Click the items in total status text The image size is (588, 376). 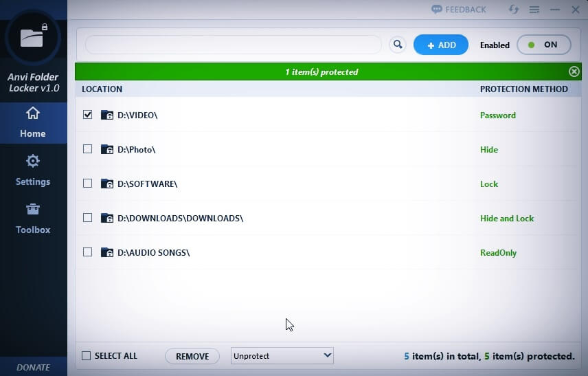(489, 356)
